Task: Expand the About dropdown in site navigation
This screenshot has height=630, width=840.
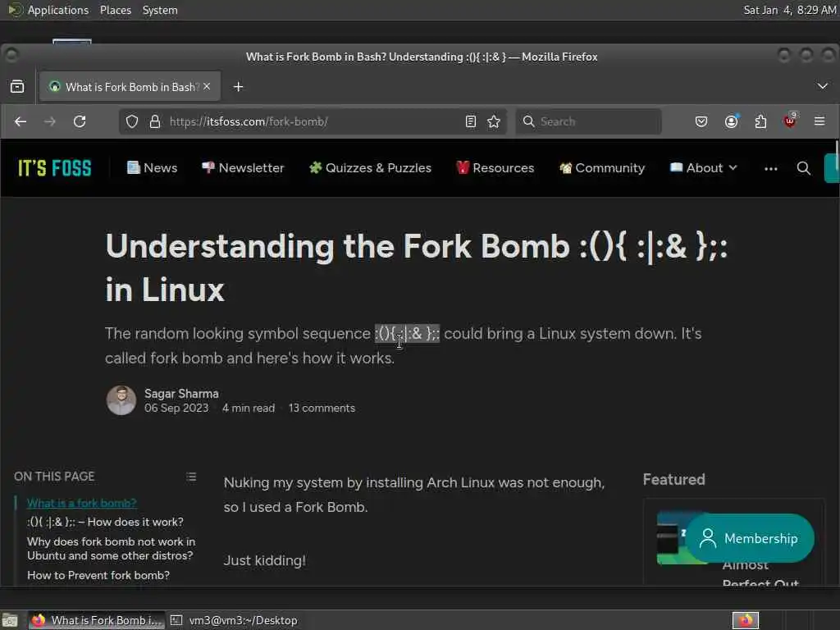Action: [x=703, y=168]
